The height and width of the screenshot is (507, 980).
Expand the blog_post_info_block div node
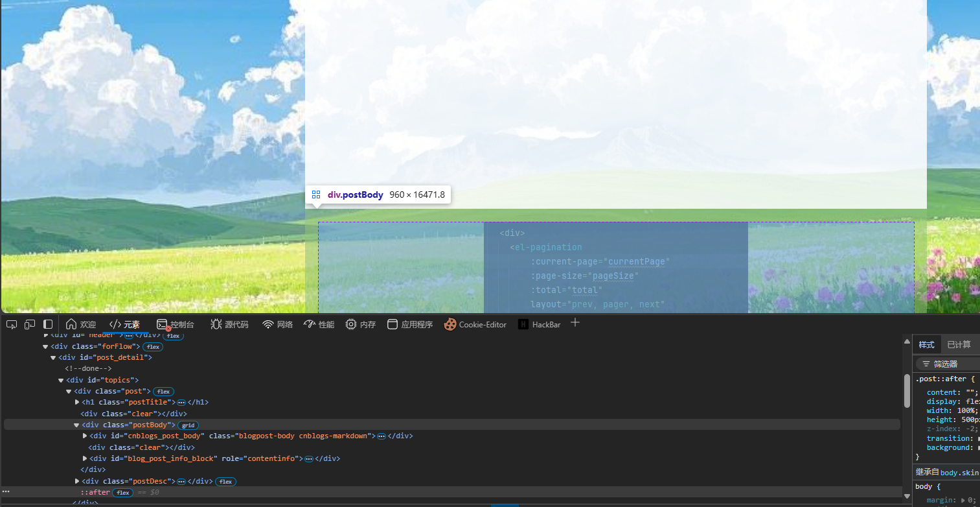pos(85,458)
